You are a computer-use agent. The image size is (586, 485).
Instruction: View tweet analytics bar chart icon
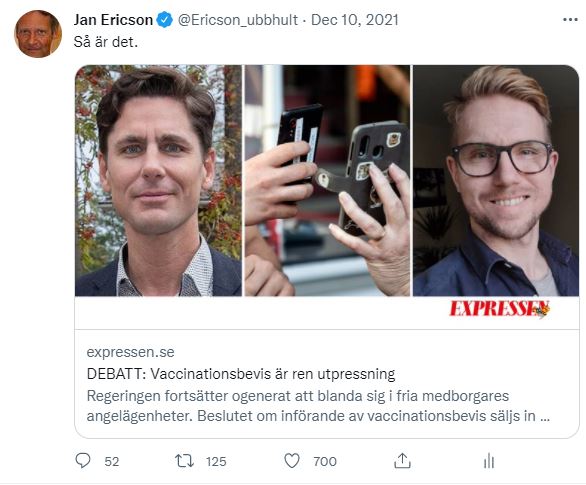489,461
